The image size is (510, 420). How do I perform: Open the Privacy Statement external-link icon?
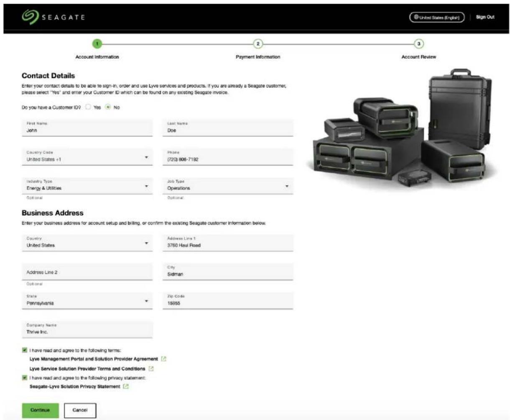pyautogui.click(x=126, y=387)
